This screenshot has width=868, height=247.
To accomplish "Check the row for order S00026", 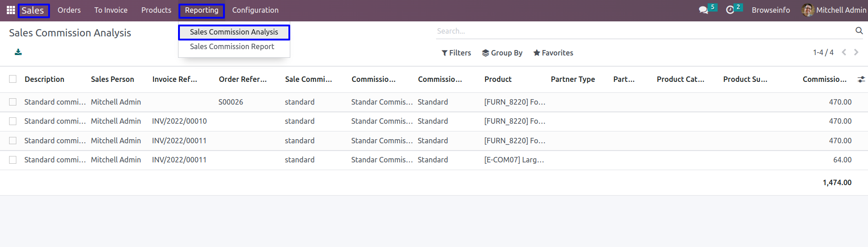I will point(13,102).
